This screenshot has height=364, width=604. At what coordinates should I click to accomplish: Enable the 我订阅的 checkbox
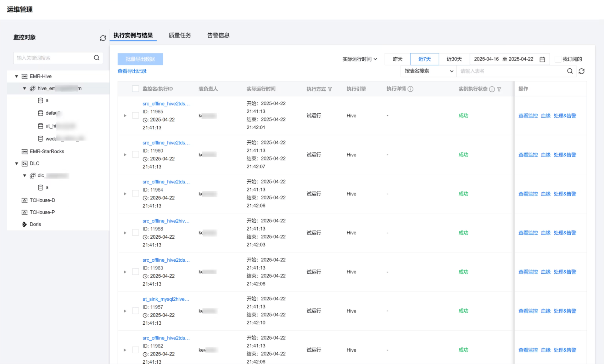558,59
